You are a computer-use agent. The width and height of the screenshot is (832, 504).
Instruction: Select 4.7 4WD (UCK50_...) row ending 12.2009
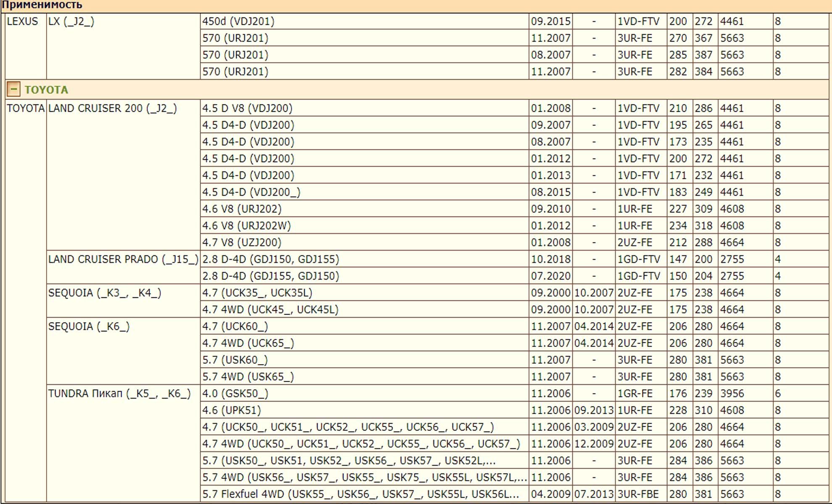click(x=514, y=444)
